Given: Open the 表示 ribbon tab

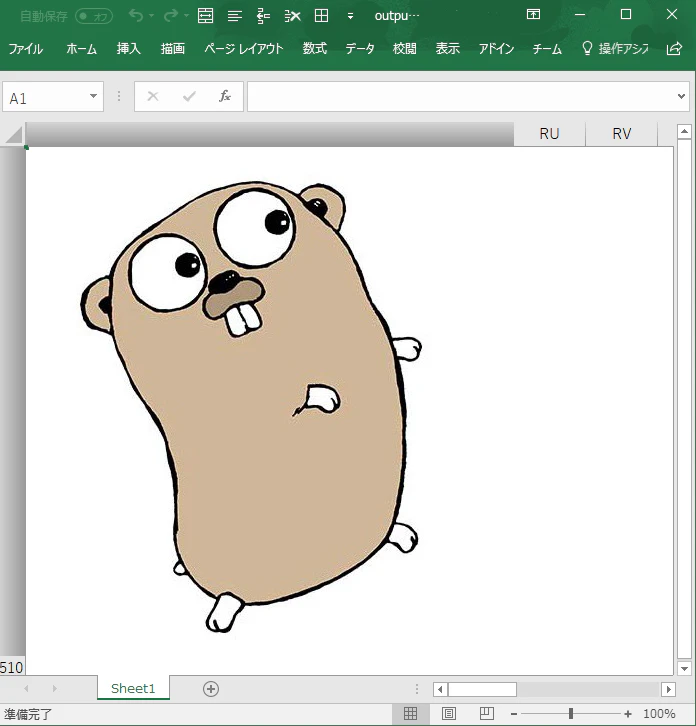Looking at the screenshot, I should click(447, 48).
